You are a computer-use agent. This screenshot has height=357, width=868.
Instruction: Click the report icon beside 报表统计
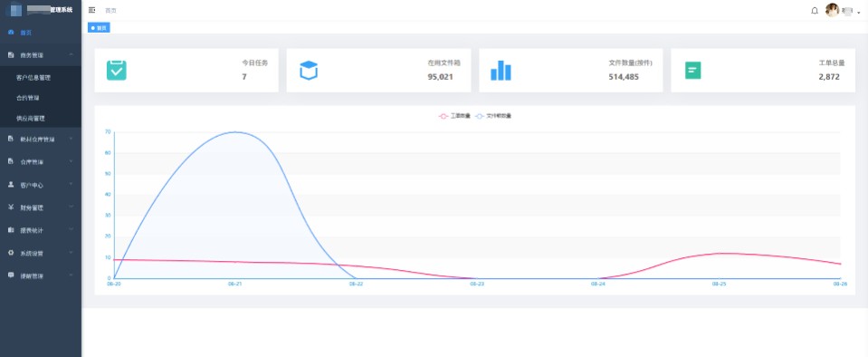(x=11, y=229)
